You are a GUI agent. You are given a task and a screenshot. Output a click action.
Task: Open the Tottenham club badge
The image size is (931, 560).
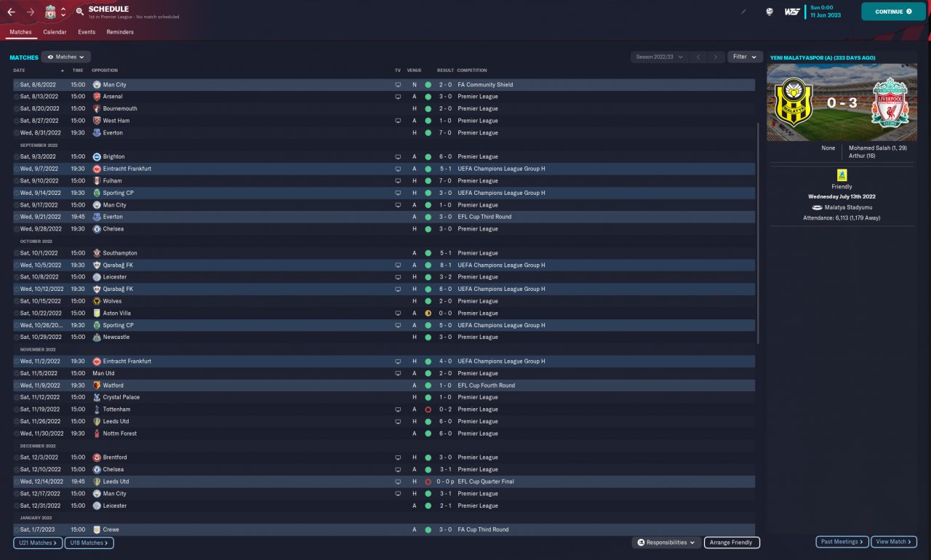tap(97, 409)
